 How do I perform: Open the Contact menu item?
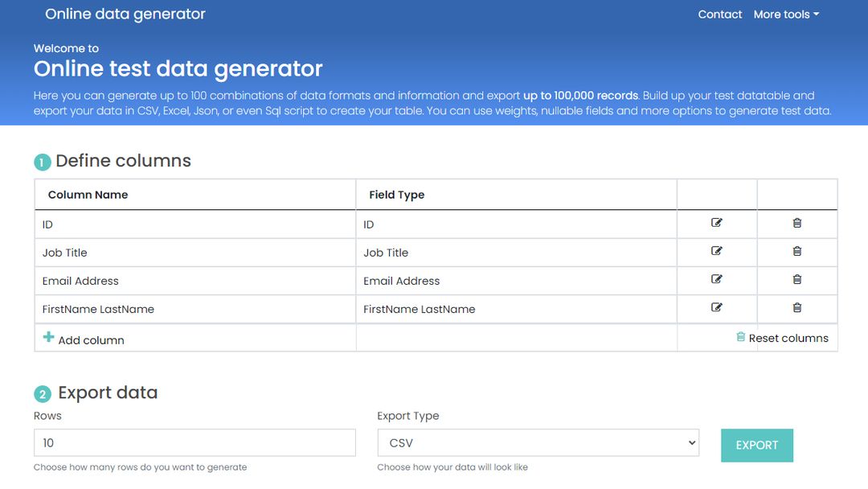(719, 14)
